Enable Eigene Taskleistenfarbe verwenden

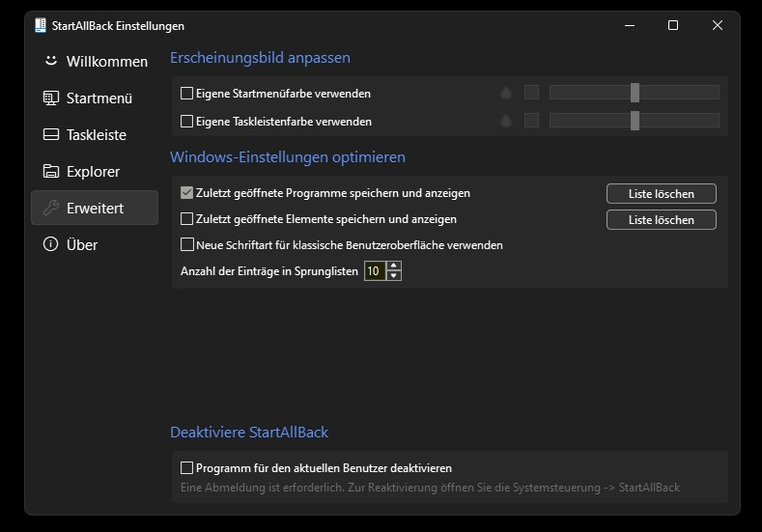(186, 121)
